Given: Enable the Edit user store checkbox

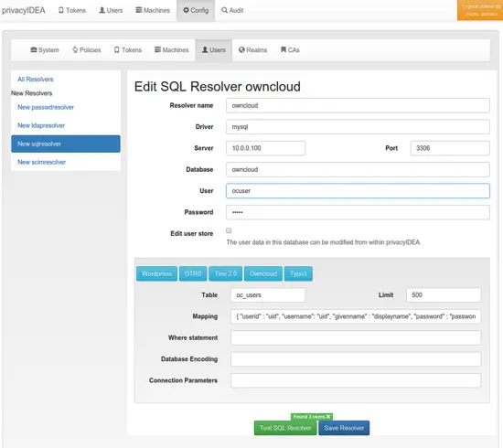Looking at the screenshot, I should pos(229,230).
